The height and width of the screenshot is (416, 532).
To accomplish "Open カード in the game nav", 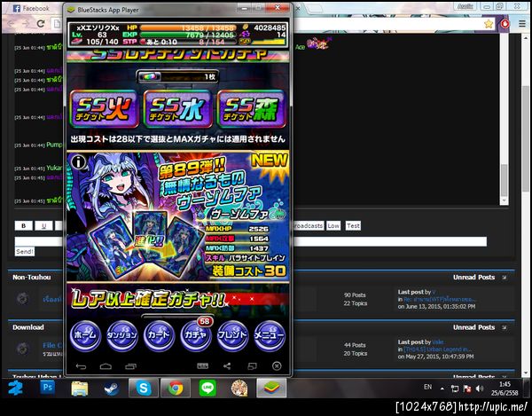I will pos(159,335).
